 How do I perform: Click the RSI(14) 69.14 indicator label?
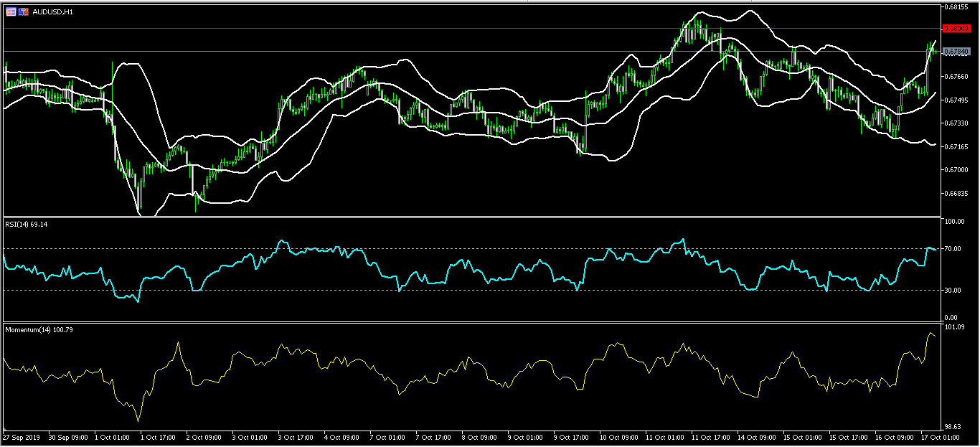(26, 225)
